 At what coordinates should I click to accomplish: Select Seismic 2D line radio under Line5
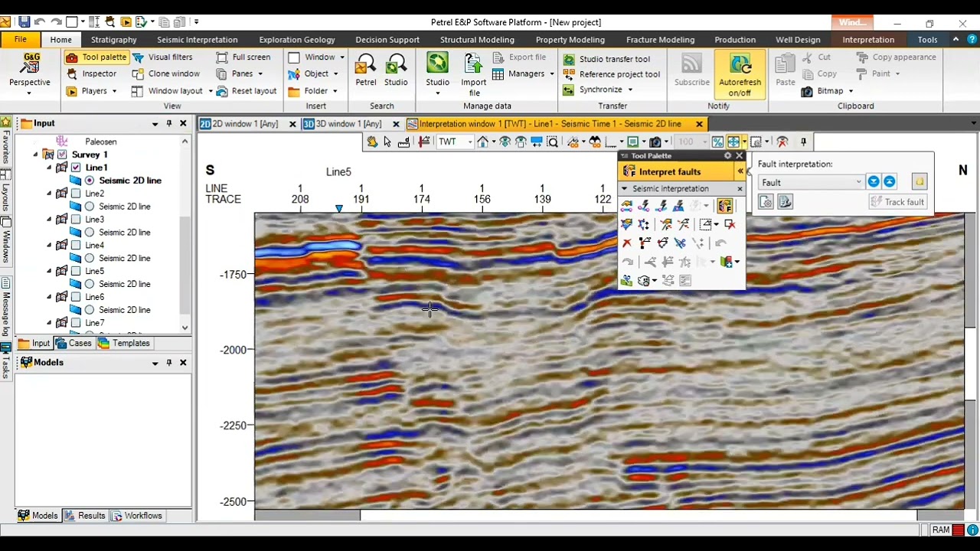90,284
